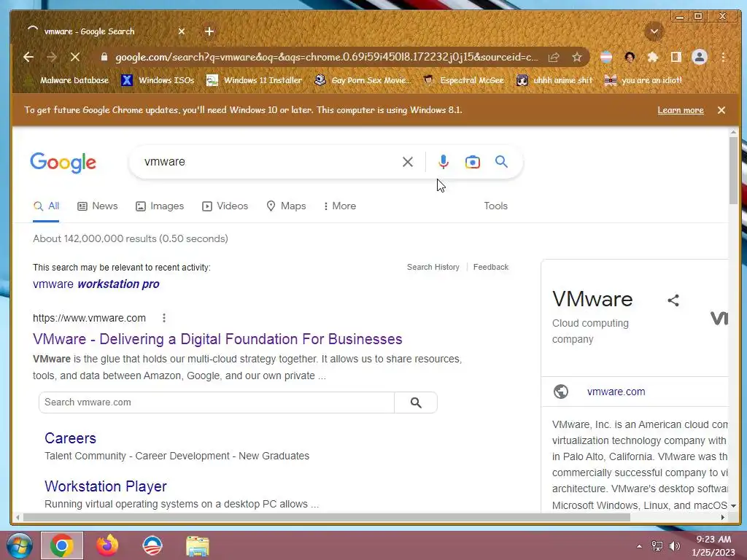Click the vmware.com site search button
Screen dimensions: 747x560
coord(416,402)
